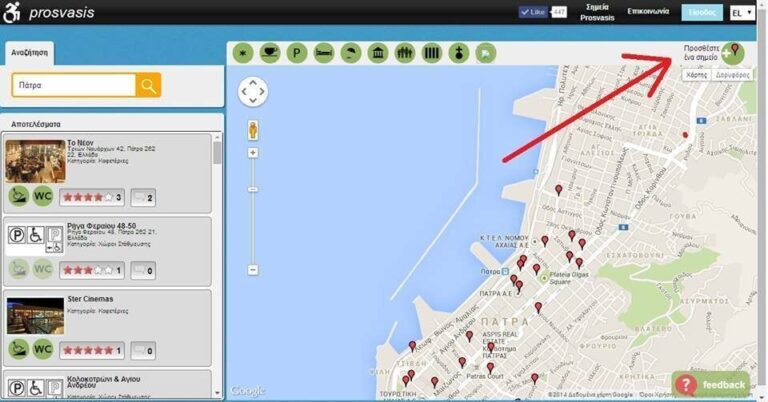Viewport: 768px width, 402px height.
Task: Click the beach umbrella category filter
Action: point(350,52)
